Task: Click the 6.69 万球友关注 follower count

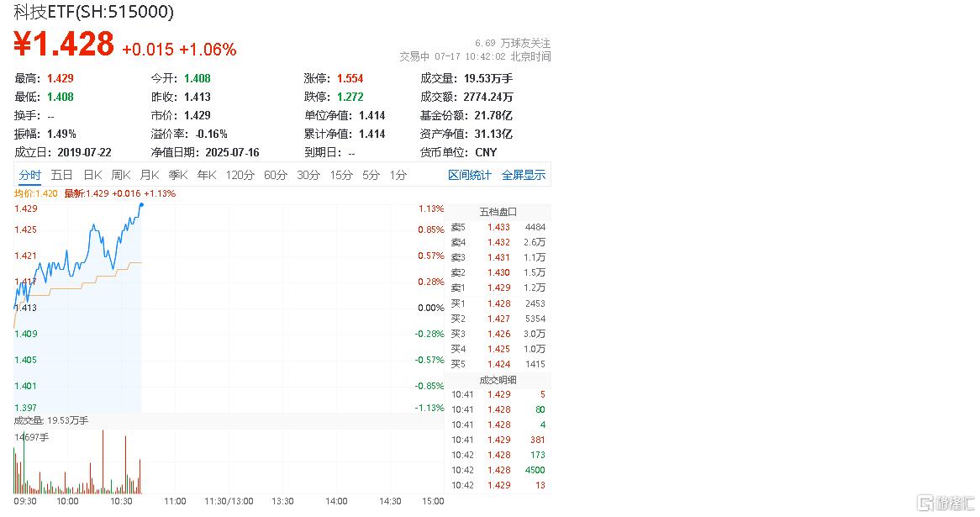Action: [513, 43]
